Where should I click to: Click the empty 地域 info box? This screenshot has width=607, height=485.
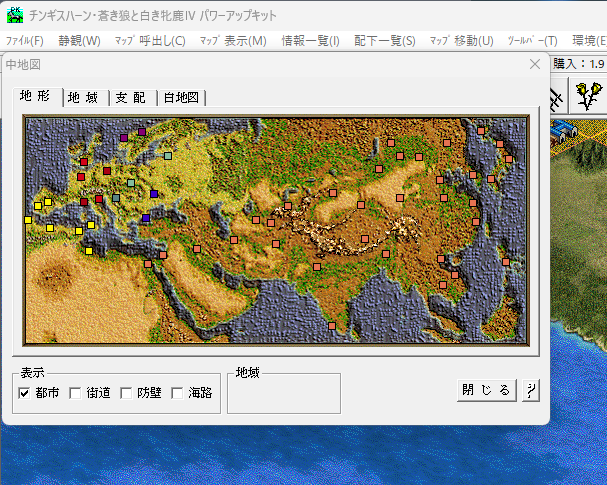point(284,393)
